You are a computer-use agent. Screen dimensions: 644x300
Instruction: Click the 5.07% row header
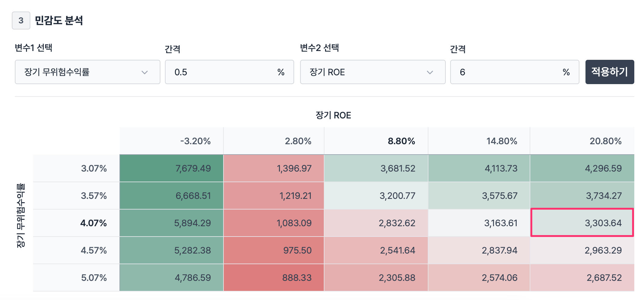[x=76, y=278]
